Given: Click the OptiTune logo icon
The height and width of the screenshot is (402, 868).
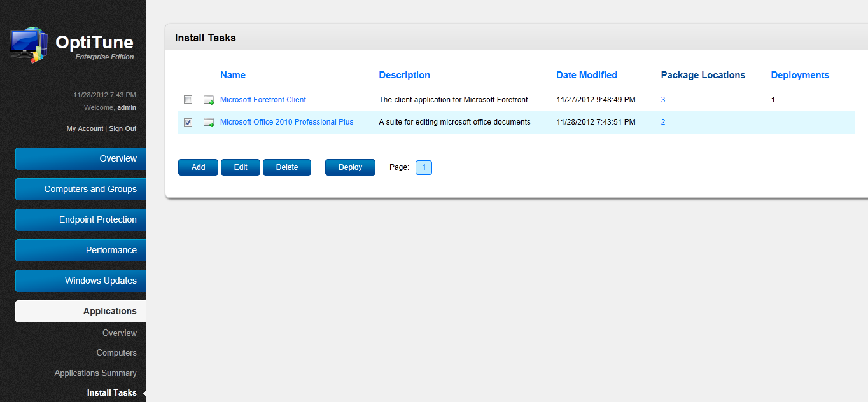Looking at the screenshot, I should (x=28, y=45).
